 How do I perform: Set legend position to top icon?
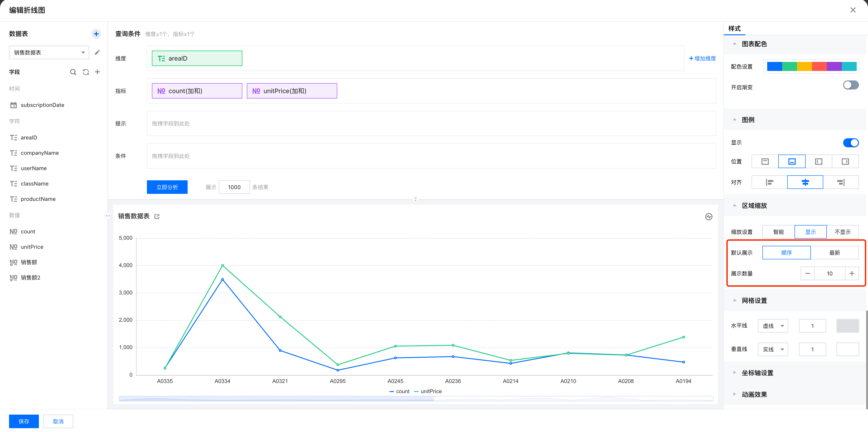click(x=765, y=162)
